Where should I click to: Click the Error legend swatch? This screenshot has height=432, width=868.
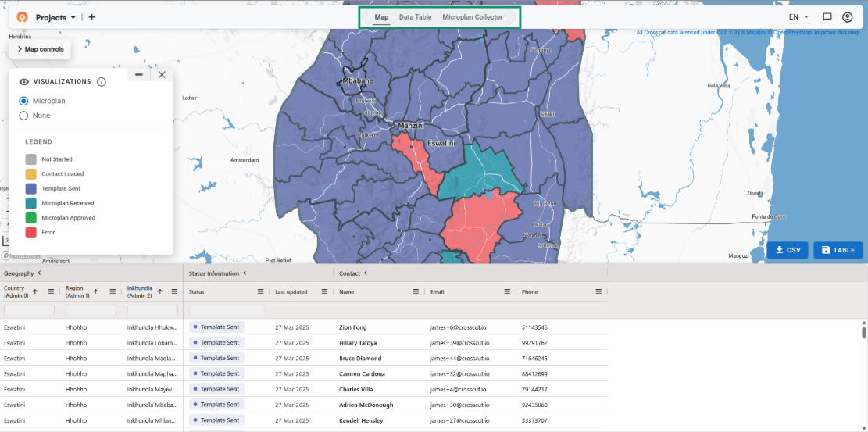tap(31, 233)
